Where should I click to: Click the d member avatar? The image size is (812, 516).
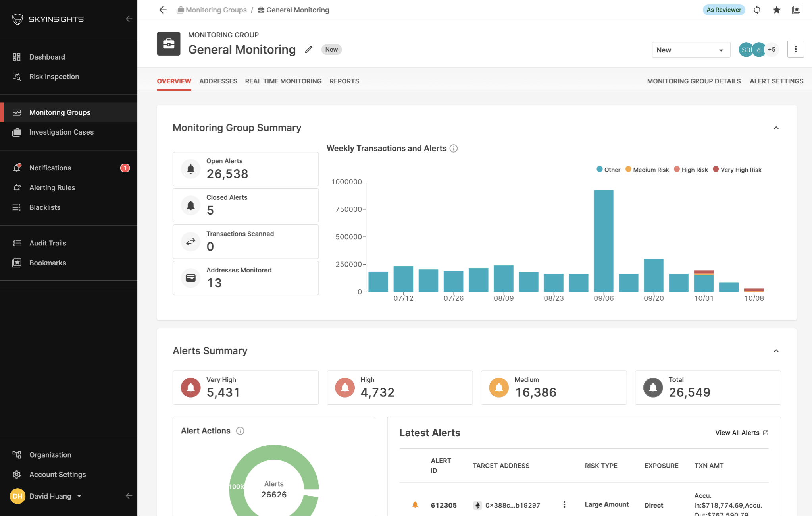[758, 50]
